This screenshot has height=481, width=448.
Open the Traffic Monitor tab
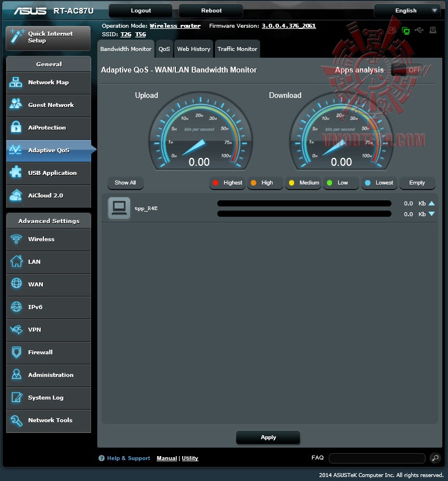(x=238, y=49)
